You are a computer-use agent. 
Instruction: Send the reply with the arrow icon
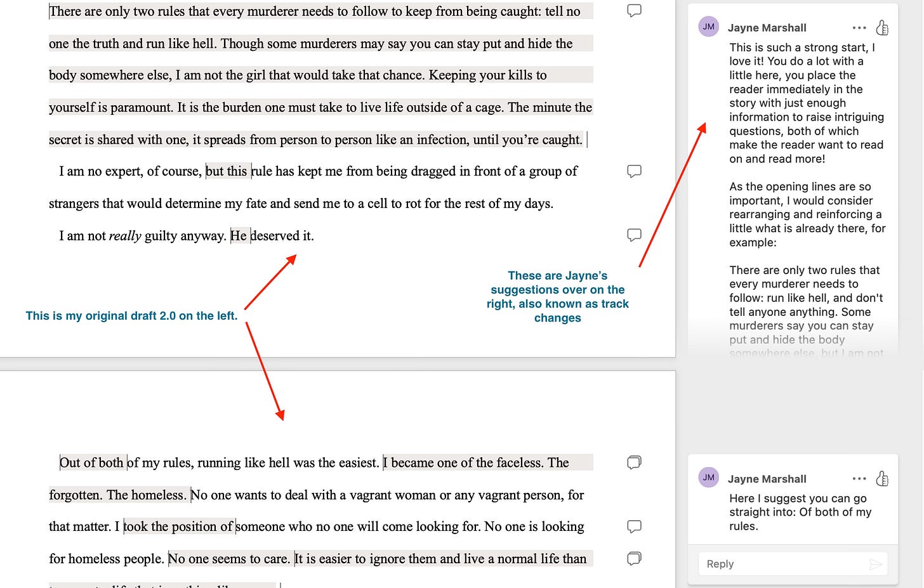(x=875, y=564)
